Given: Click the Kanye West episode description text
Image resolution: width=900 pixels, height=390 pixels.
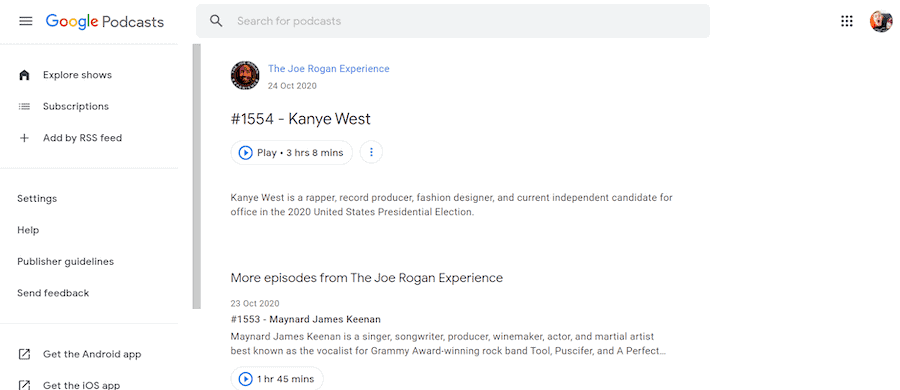Looking at the screenshot, I should coord(452,205).
